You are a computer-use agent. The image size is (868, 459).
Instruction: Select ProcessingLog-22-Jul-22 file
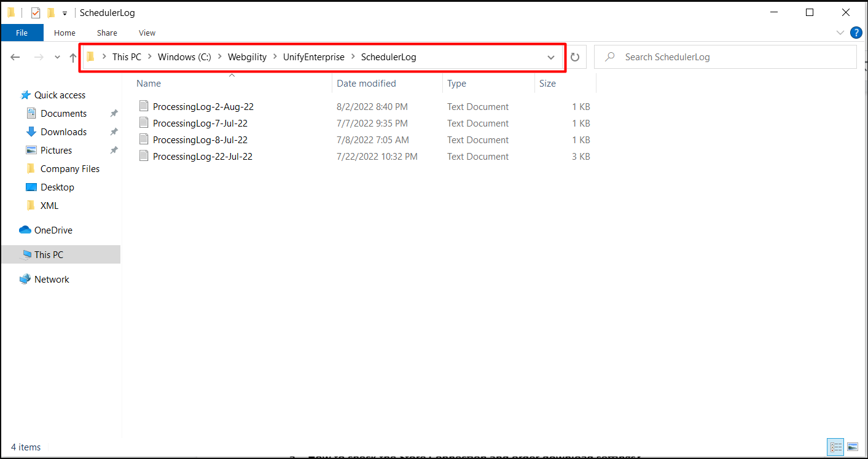202,157
